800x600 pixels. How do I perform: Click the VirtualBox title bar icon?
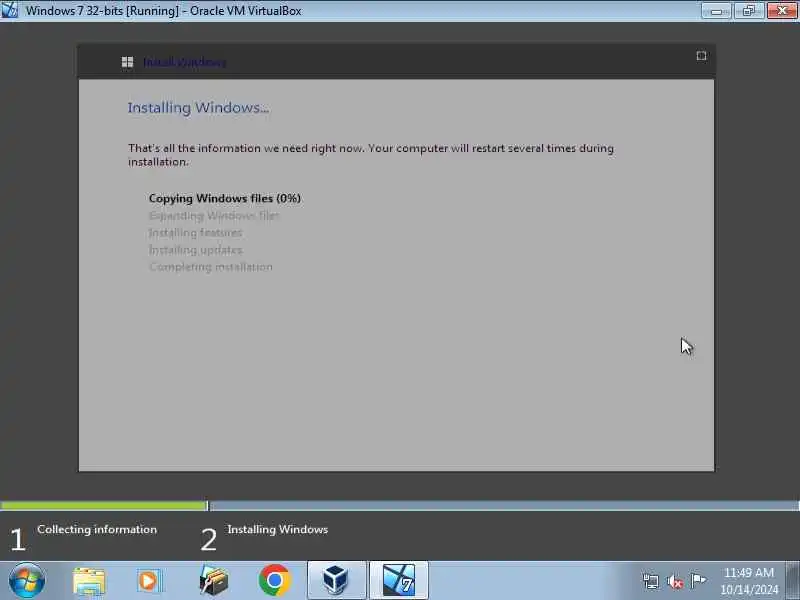[9, 10]
